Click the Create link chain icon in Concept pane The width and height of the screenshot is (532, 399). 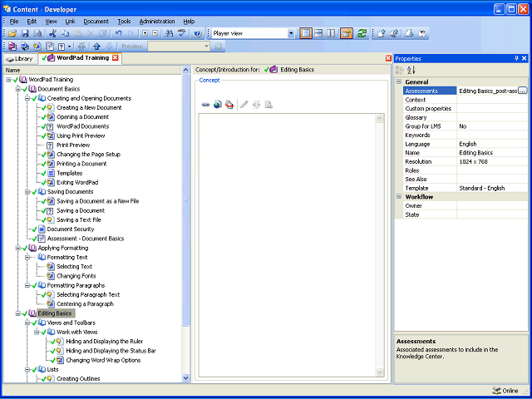point(205,105)
